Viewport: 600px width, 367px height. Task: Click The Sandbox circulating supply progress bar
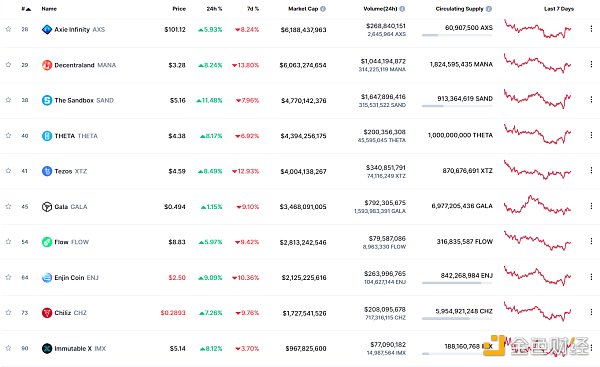[x=457, y=106]
